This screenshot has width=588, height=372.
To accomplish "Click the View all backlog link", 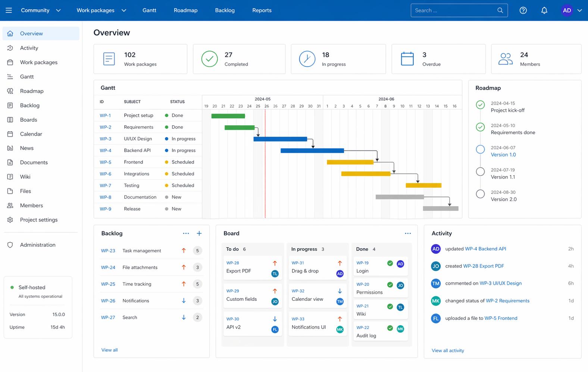I will click(x=109, y=350).
